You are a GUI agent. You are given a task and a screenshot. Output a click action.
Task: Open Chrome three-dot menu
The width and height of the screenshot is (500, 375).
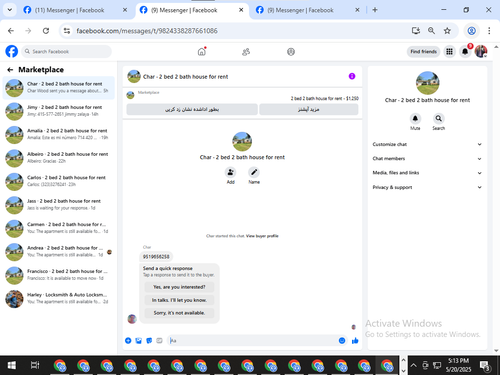(x=489, y=31)
